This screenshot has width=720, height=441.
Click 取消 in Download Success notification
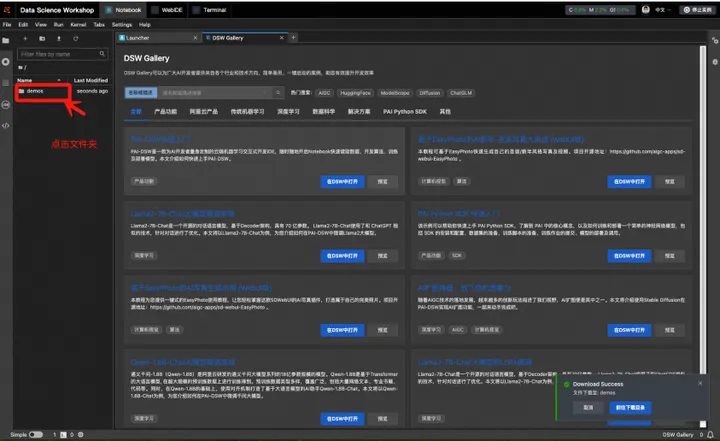pyautogui.click(x=588, y=407)
